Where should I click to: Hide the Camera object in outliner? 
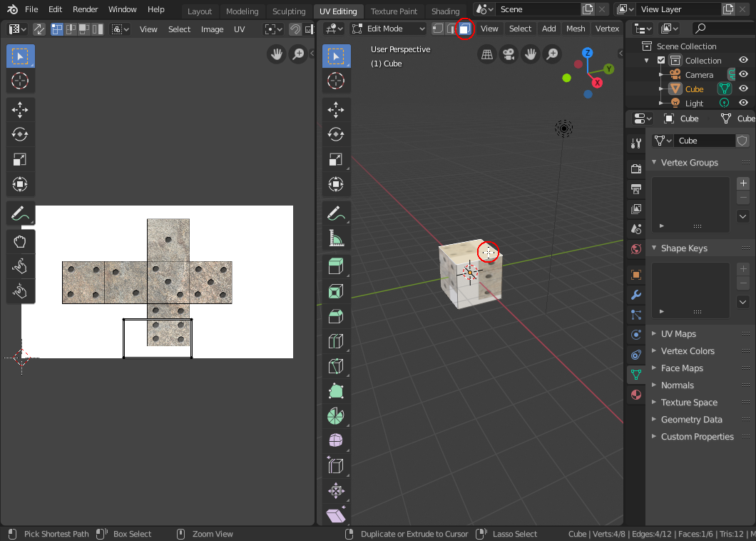pyautogui.click(x=743, y=74)
